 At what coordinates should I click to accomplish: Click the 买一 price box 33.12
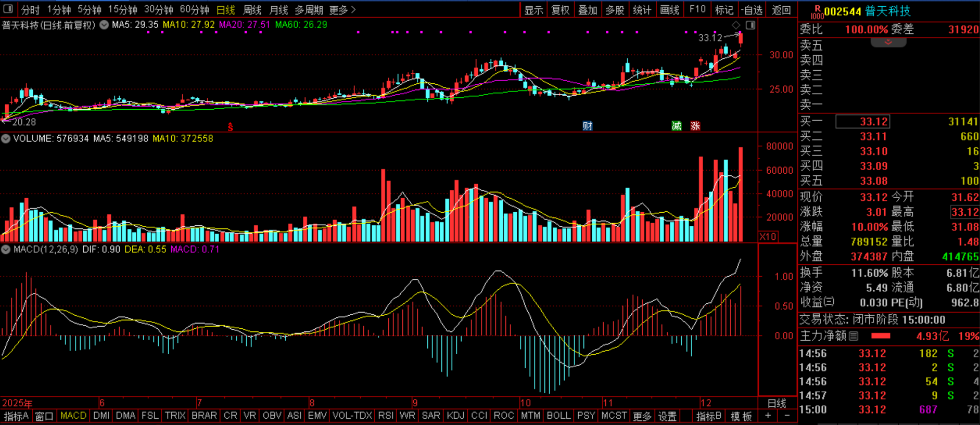pos(862,122)
